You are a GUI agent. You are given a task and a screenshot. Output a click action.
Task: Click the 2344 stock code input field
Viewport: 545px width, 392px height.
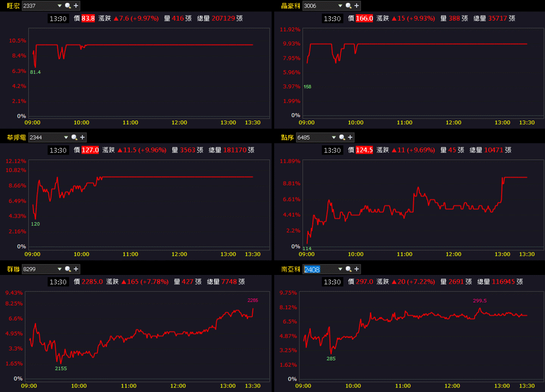tap(45, 137)
